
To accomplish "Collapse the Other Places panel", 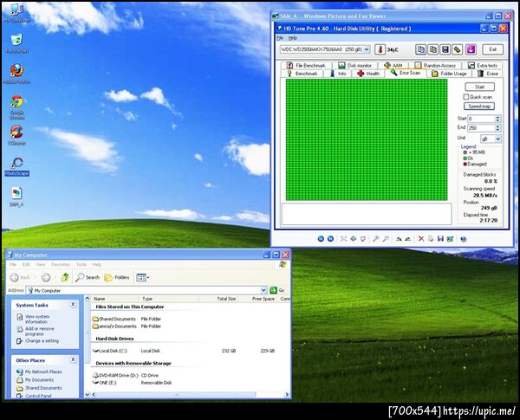I will (x=73, y=359).
